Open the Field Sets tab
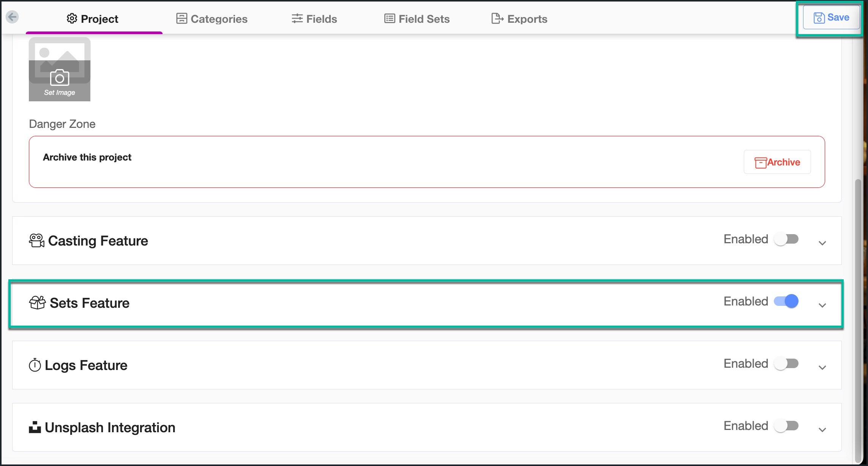 pos(417,19)
